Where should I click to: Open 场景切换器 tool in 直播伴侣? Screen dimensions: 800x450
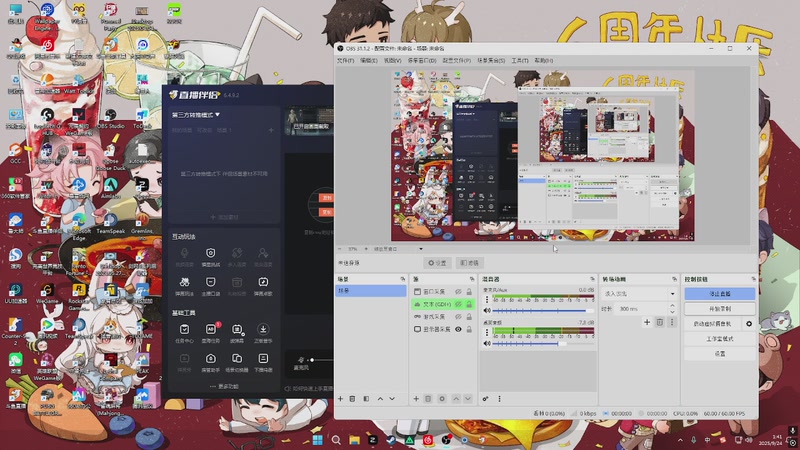tap(237, 363)
